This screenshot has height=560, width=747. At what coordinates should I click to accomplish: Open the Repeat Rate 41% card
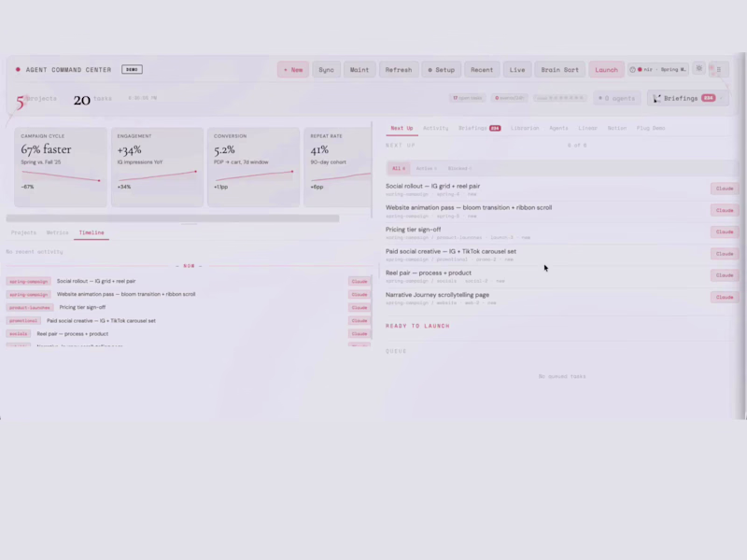[337, 167]
